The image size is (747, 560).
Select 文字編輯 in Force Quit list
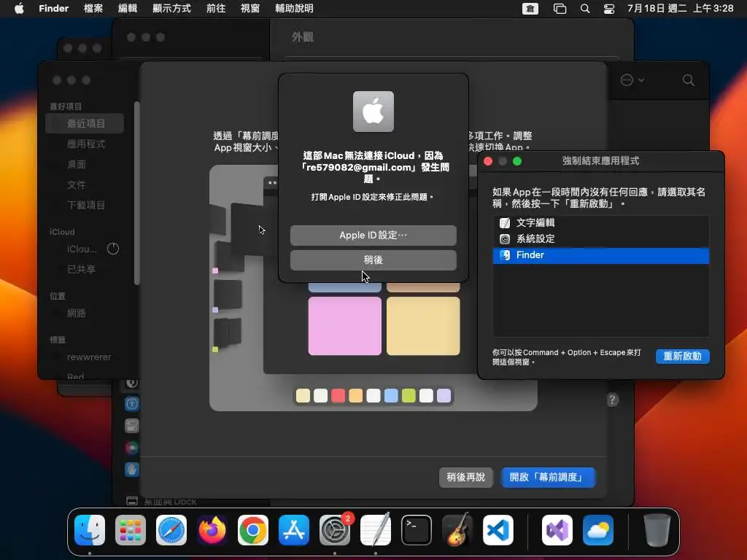click(x=601, y=222)
